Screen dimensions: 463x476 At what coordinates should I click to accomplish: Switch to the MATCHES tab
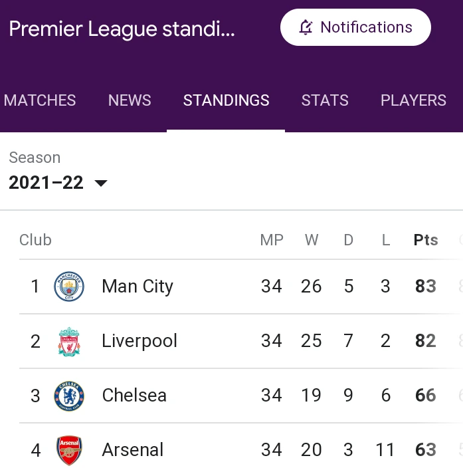[40, 100]
